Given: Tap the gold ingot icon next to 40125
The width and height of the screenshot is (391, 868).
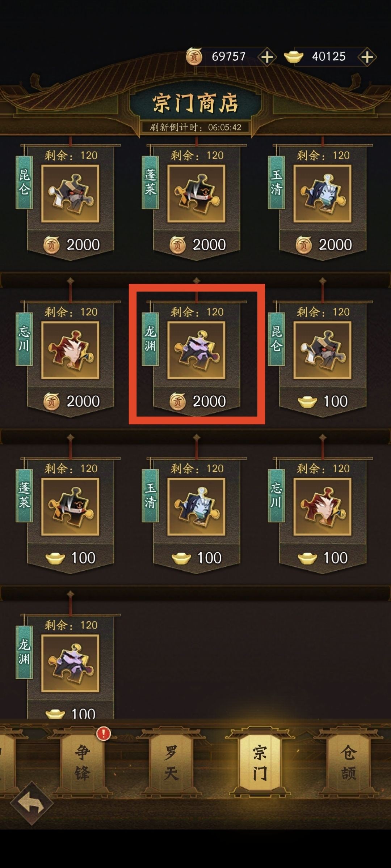Looking at the screenshot, I should point(294,57).
